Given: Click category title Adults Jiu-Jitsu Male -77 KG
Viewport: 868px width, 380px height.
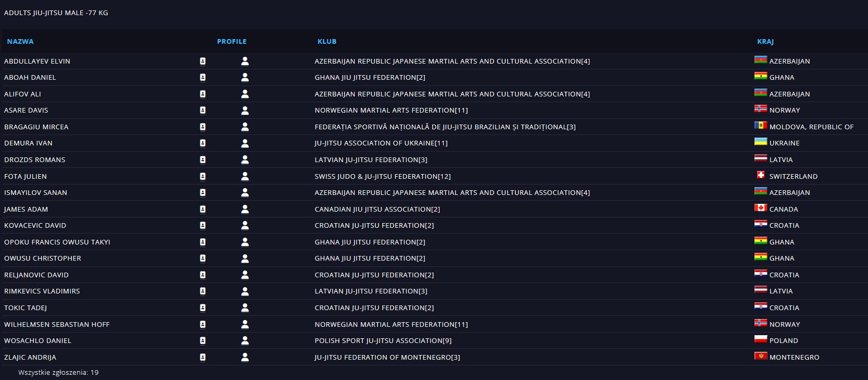Looking at the screenshot, I should pos(56,13).
